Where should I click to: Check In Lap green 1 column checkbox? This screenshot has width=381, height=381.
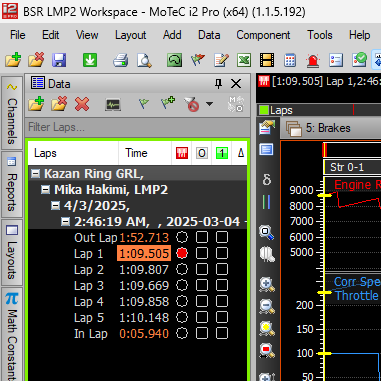[x=222, y=334]
